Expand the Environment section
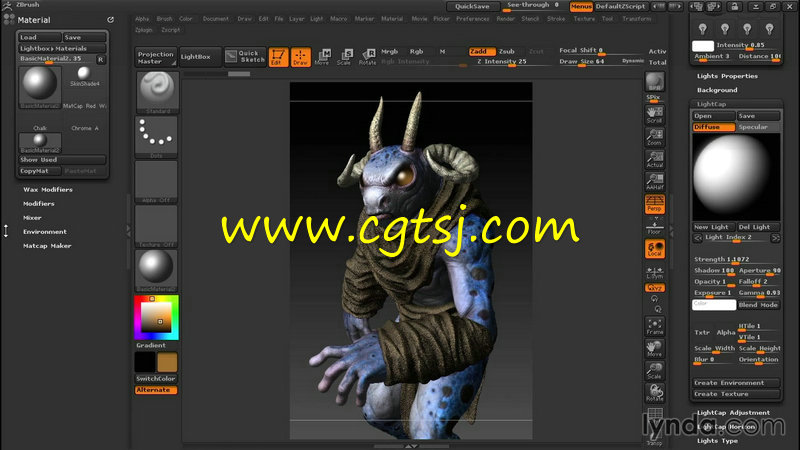The height and width of the screenshot is (450, 800). coord(45,232)
